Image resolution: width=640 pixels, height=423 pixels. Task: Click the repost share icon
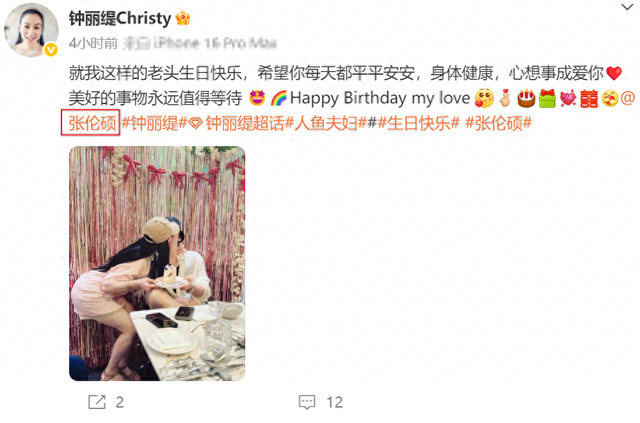pyautogui.click(x=97, y=402)
